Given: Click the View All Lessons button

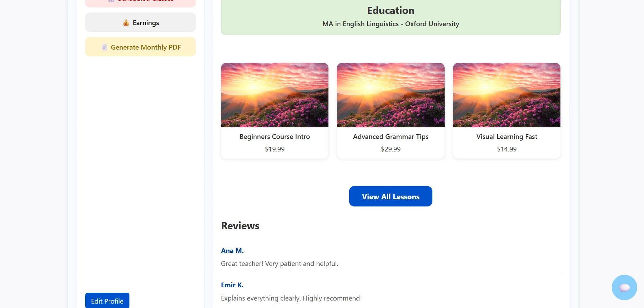Looking at the screenshot, I should [391, 196].
